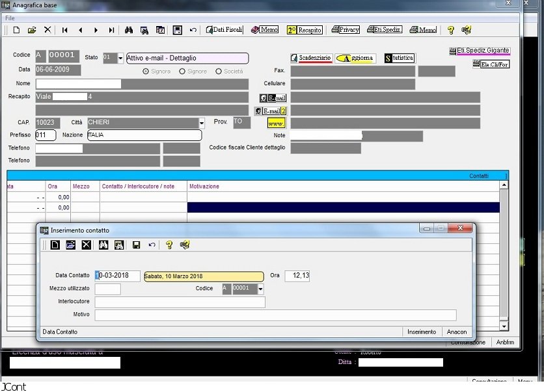Click the save icon in Inserimento contatto toolbar
The image size is (544, 392).
(x=136, y=245)
